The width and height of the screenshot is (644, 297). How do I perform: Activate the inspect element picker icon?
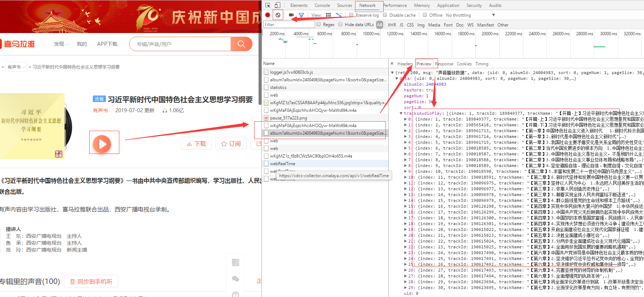[x=268, y=5]
